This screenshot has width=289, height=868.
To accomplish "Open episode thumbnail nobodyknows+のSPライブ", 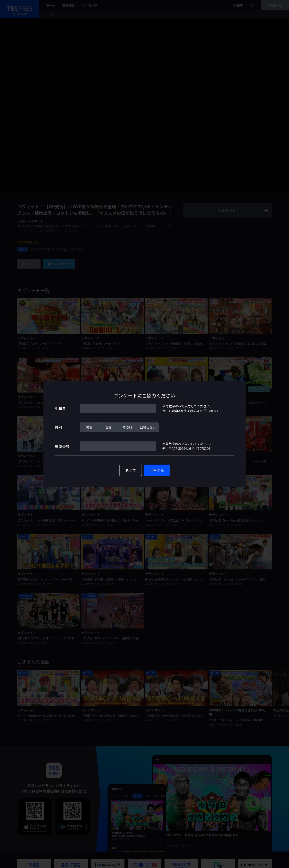I will coord(240,552).
